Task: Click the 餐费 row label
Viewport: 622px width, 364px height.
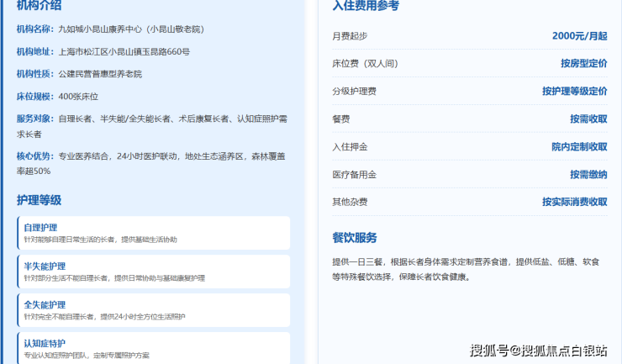Action: (x=341, y=119)
